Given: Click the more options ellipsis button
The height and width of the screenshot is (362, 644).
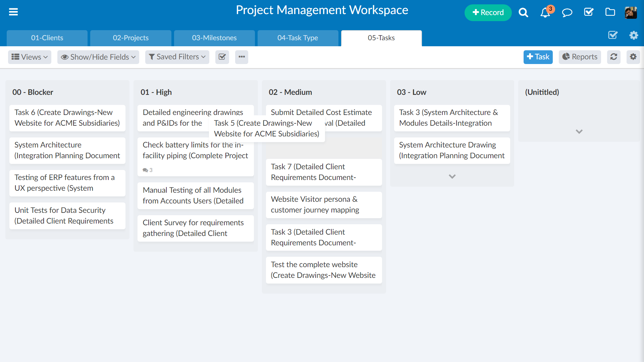Looking at the screenshot, I should click(241, 57).
